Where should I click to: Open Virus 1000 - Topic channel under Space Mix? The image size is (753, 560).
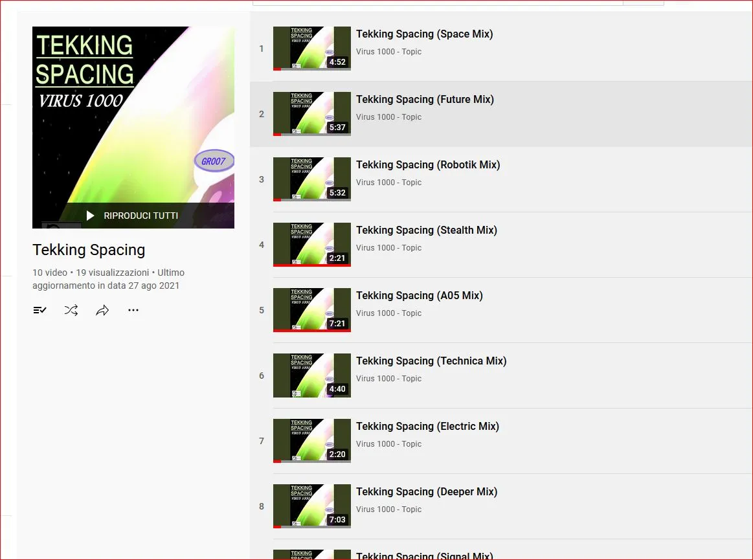tap(388, 51)
